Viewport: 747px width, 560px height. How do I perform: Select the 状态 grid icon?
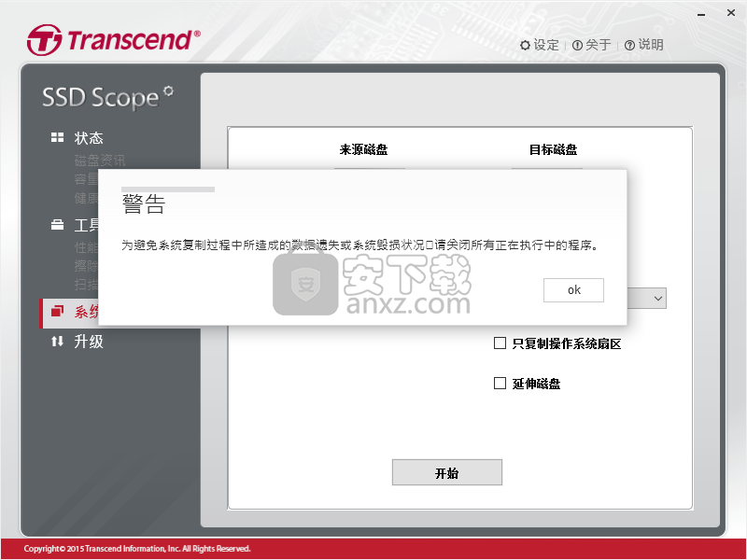coord(57,137)
